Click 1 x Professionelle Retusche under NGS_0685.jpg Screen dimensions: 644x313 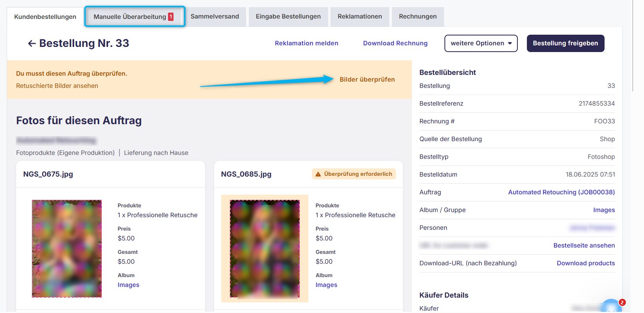(x=355, y=215)
